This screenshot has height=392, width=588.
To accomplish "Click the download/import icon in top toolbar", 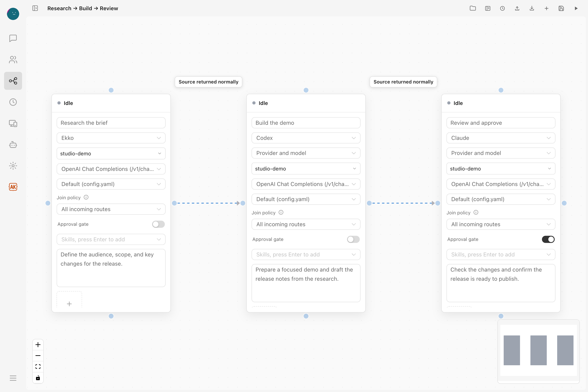I will click(x=532, y=8).
